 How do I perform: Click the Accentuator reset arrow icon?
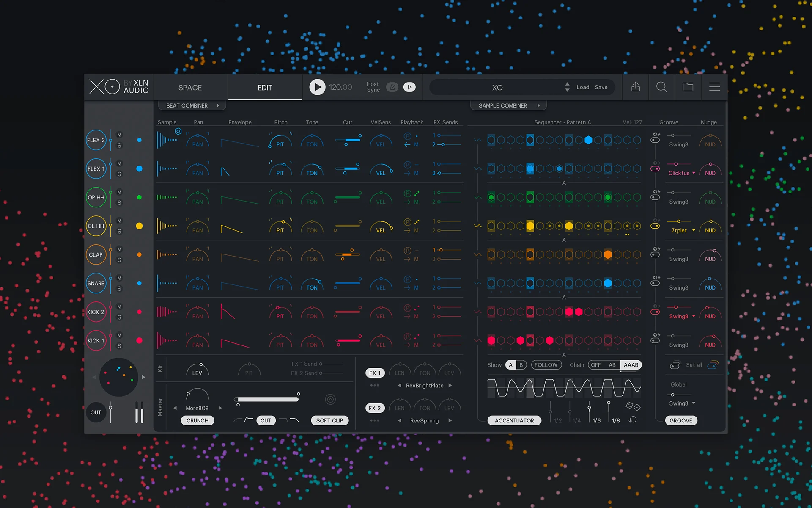point(633,420)
